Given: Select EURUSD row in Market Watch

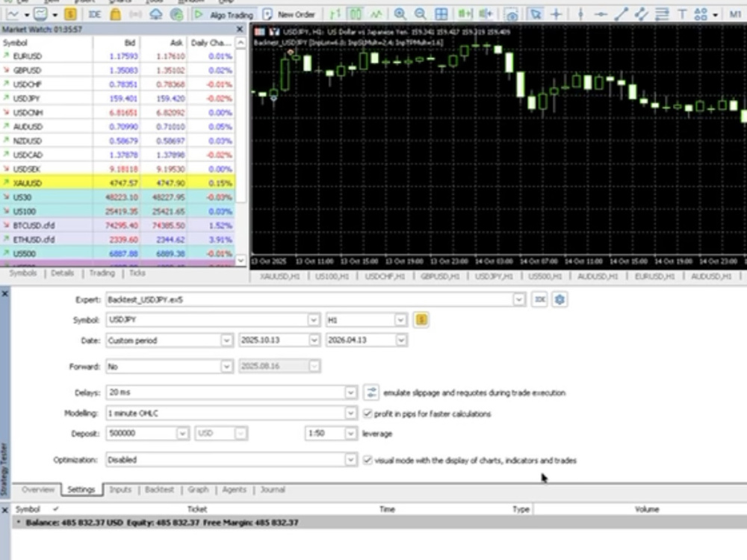Looking at the screenshot, I should tap(117, 56).
